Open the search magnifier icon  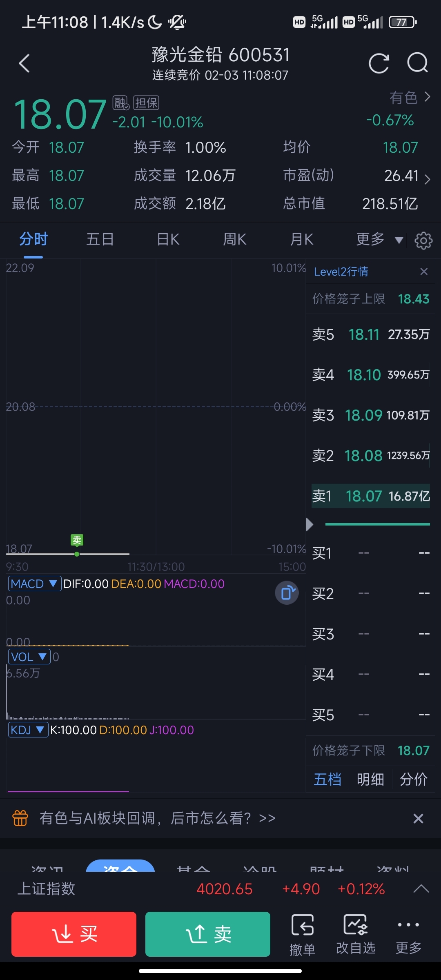[417, 63]
